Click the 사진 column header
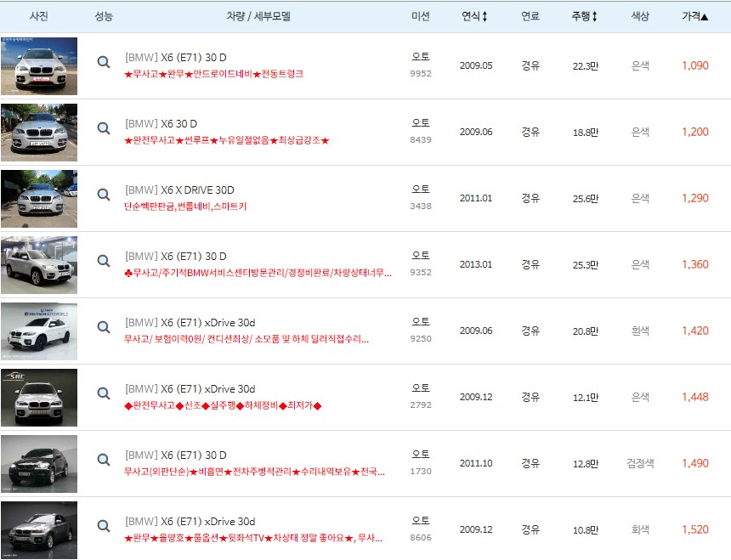This screenshot has height=560, width=731. [x=39, y=16]
